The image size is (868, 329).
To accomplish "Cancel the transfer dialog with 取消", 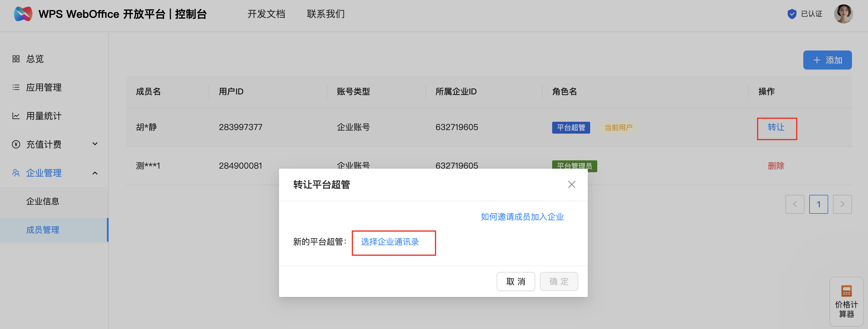I will [516, 281].
